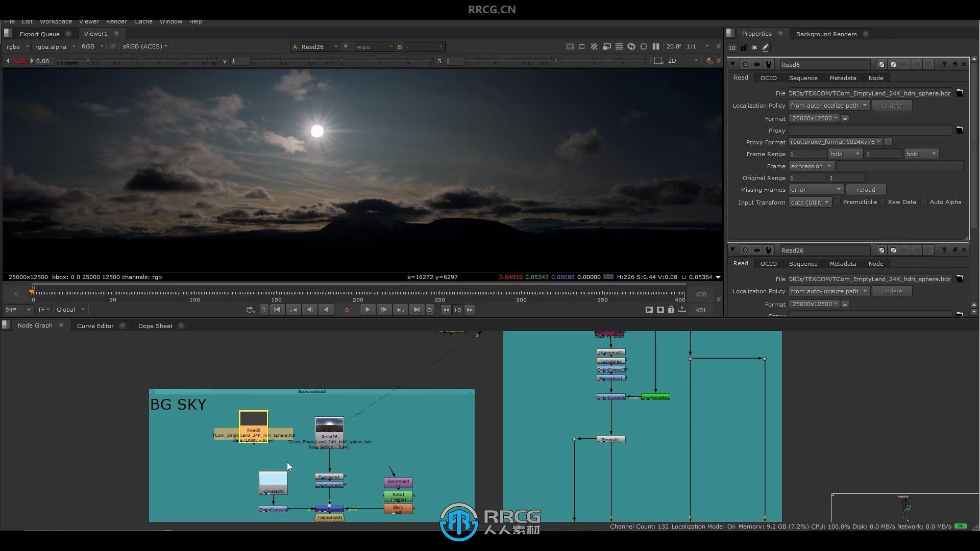Collapse the Read26 properties panel triangle
Screen dimensions: 980x551
[733, 250]
